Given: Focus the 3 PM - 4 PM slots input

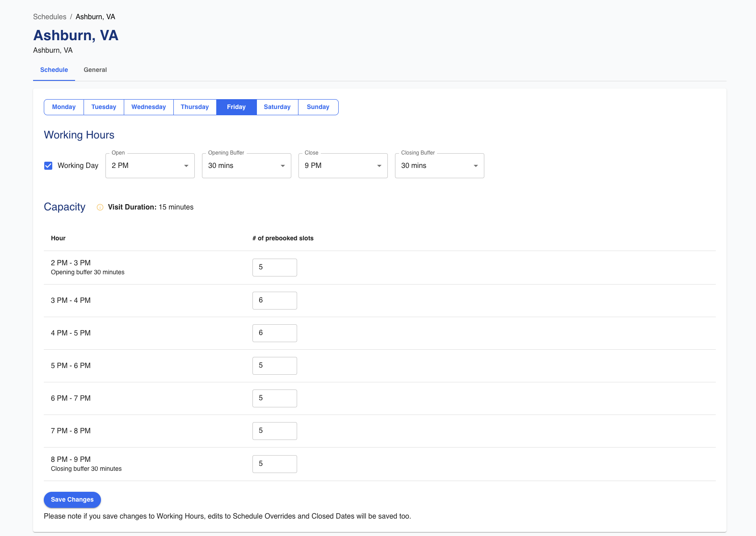Looking at the screenshot, I should pyautogui.click(x=274, y=301).
